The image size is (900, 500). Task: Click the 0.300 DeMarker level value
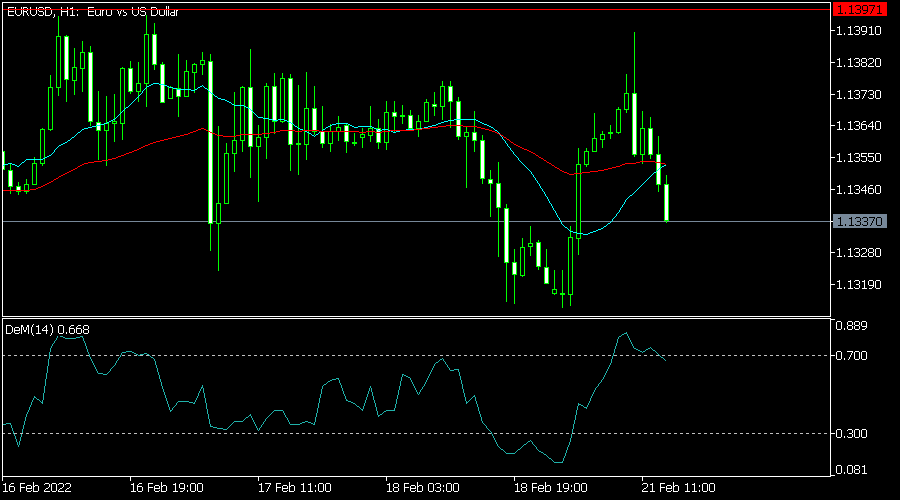tap(852, 434)
